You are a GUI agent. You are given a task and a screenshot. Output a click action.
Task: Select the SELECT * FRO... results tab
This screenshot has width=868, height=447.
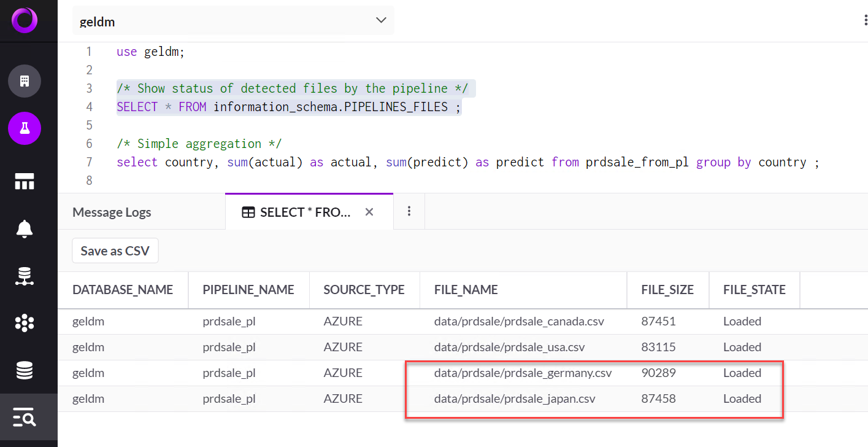[x=299, y=211]
